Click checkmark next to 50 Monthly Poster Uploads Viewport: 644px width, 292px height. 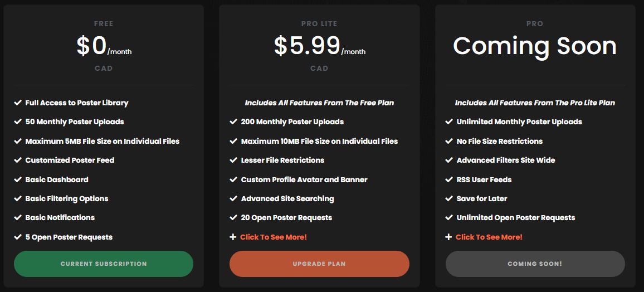click(18, 121)
